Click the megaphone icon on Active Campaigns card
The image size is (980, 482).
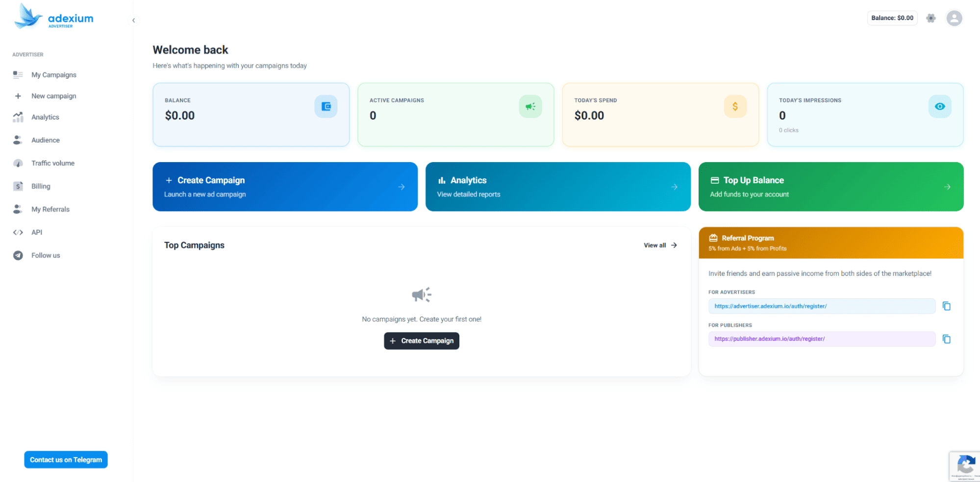[x=530, y=106]
